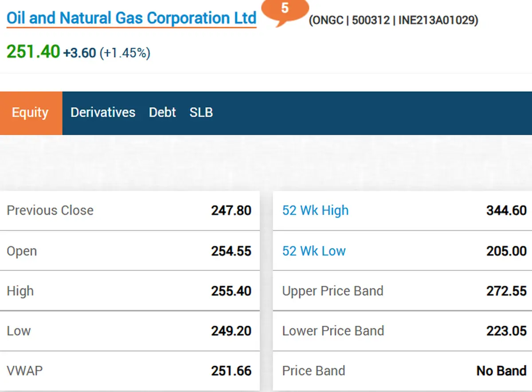Click the ONGC code identifiers text
This screenshot has width=532, height=392.
[x=393, y=20]
